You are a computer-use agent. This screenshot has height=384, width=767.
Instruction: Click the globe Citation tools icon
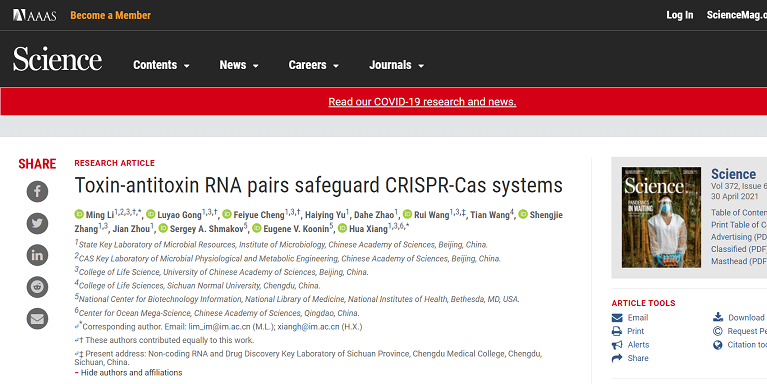click(718, 345)
